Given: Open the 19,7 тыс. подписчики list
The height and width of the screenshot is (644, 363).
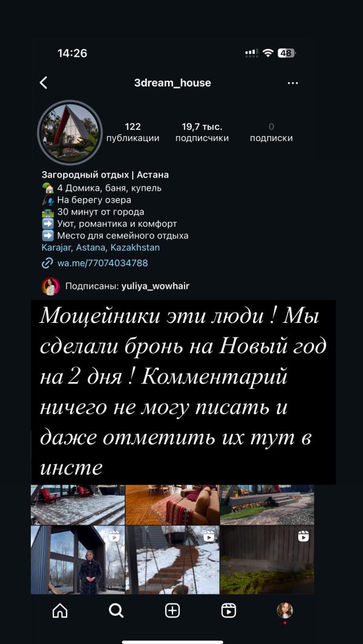Looking at the screenshot, I should pos(202,132).
